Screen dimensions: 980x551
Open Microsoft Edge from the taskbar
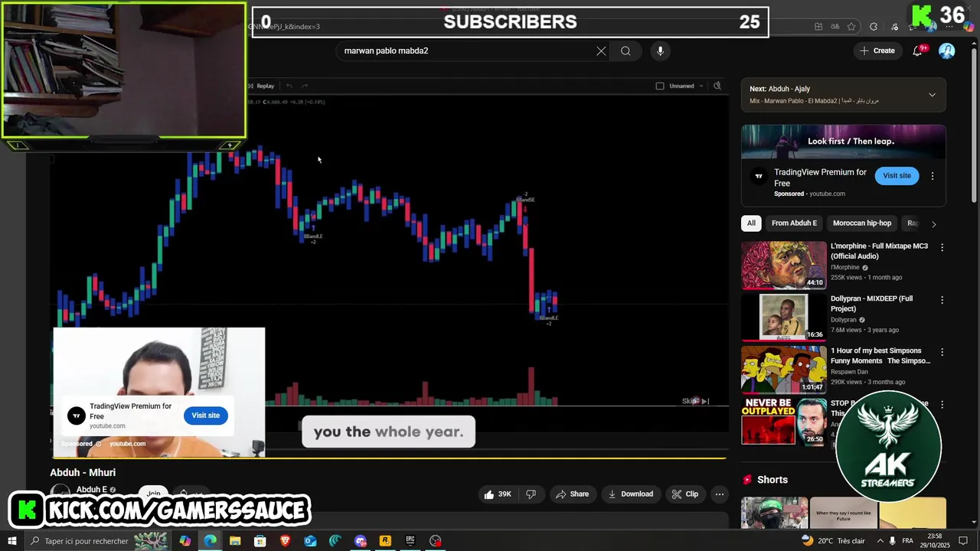(210, 541)
